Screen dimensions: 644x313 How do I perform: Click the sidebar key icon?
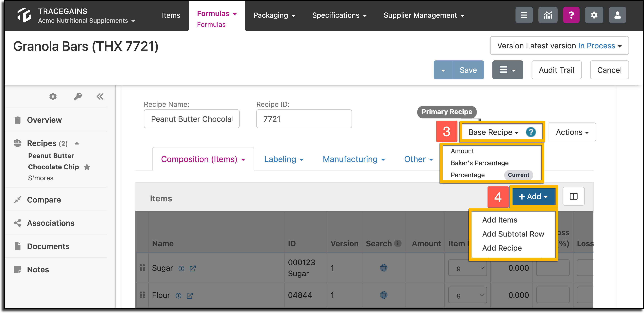click(78, 97)
